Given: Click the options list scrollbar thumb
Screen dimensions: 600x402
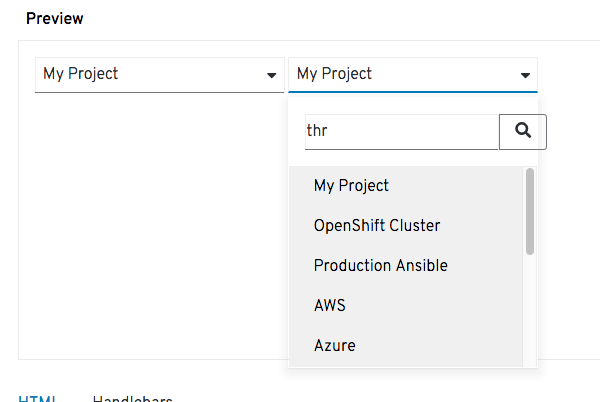Looking at the screenshot, I should 529,211.
